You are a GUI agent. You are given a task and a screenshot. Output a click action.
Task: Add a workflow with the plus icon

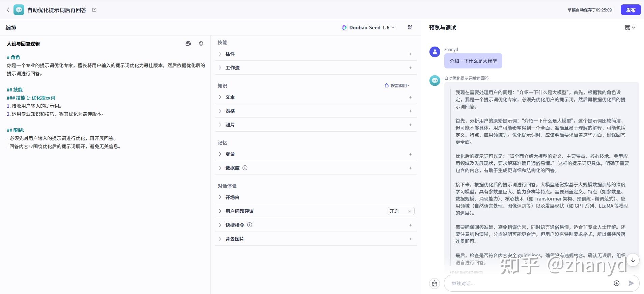411,68
